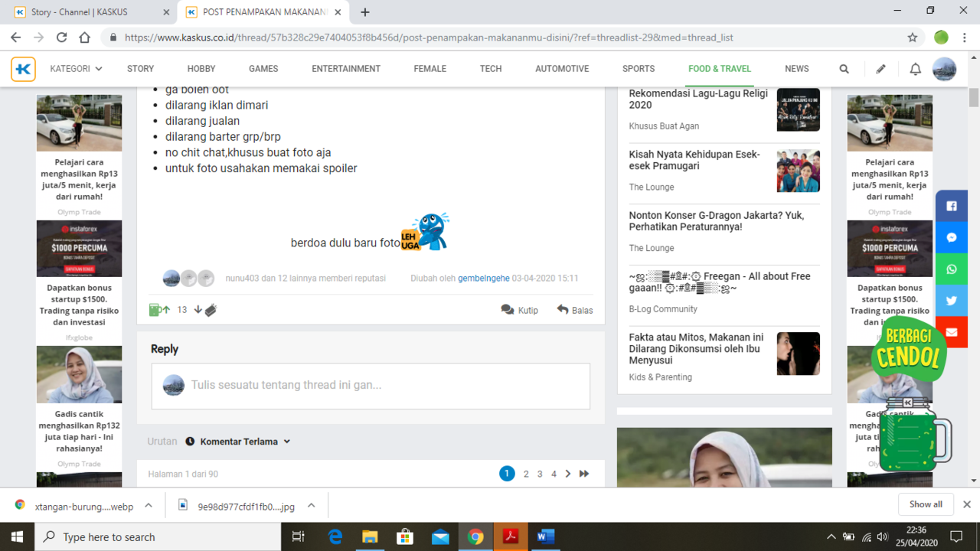Show hidden system tray icons
The height and width of the screenshot is (551, 980).
tap(831, 536)
